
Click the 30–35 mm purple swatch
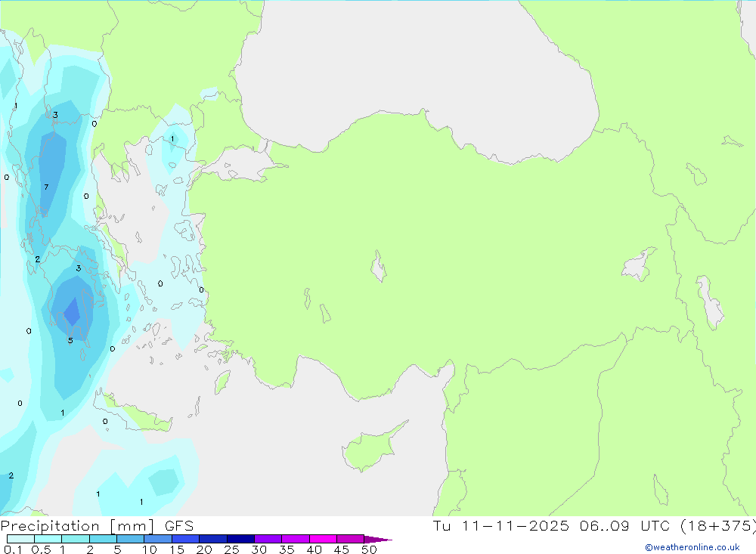tap(268, 539)
